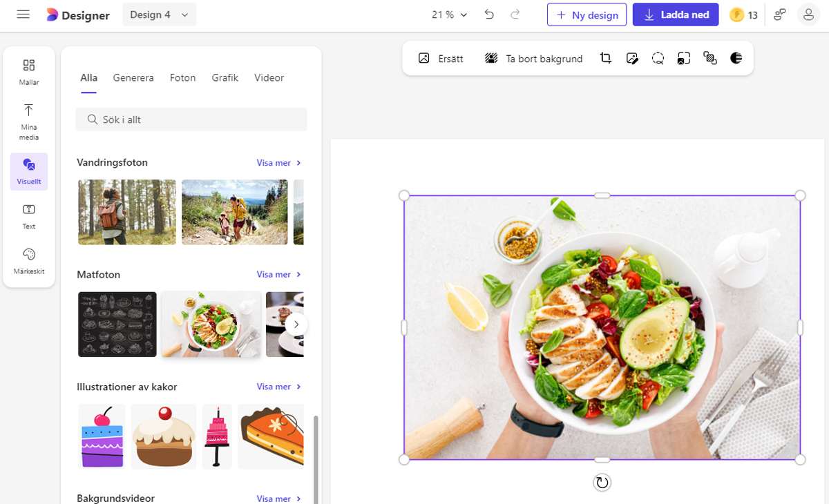Screen dimensions: 829x504
Task: Click the side panel vertical scrollbar
Action: coord(316,459)
